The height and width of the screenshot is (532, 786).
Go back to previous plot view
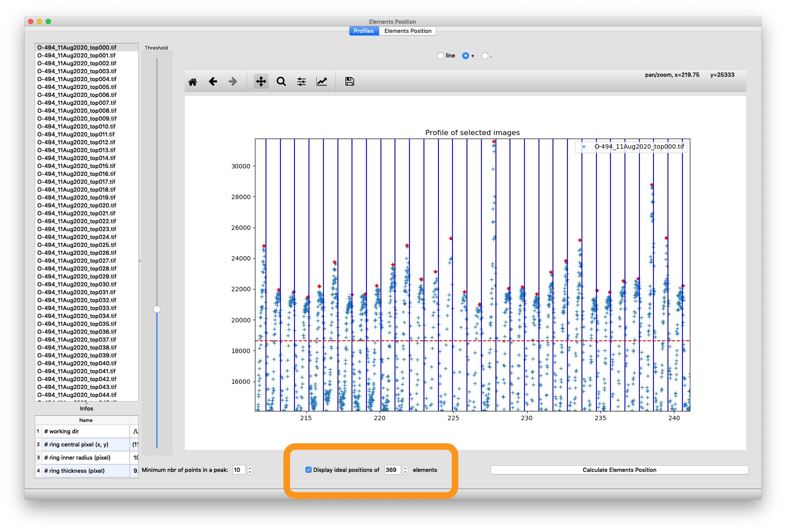[x=213, y=82]
